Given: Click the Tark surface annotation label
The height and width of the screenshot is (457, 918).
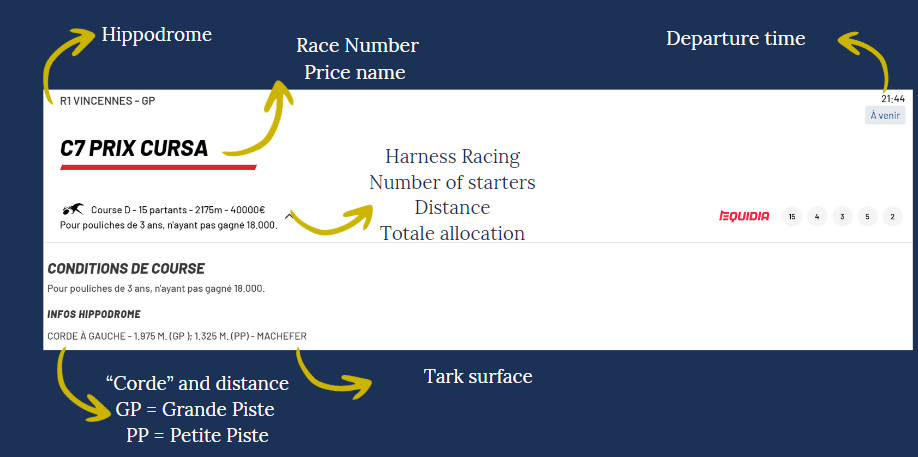Looking at the screenshot, I should pos(478,376).
